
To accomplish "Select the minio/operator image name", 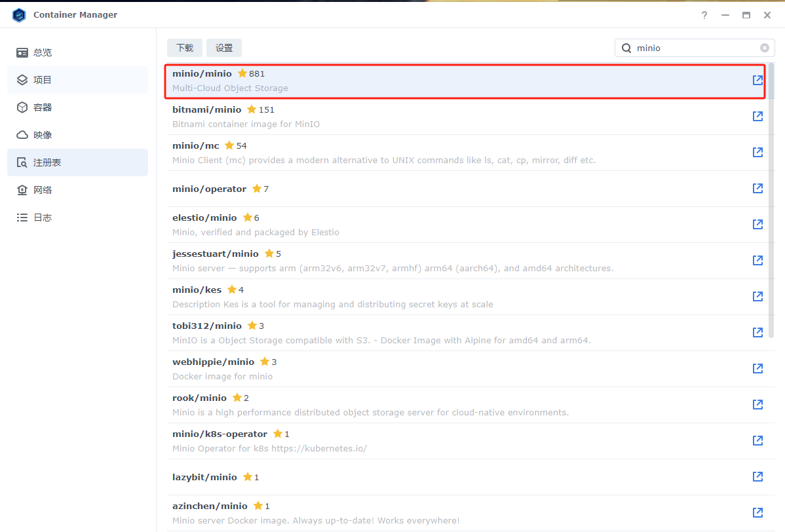I will [209, 189].
